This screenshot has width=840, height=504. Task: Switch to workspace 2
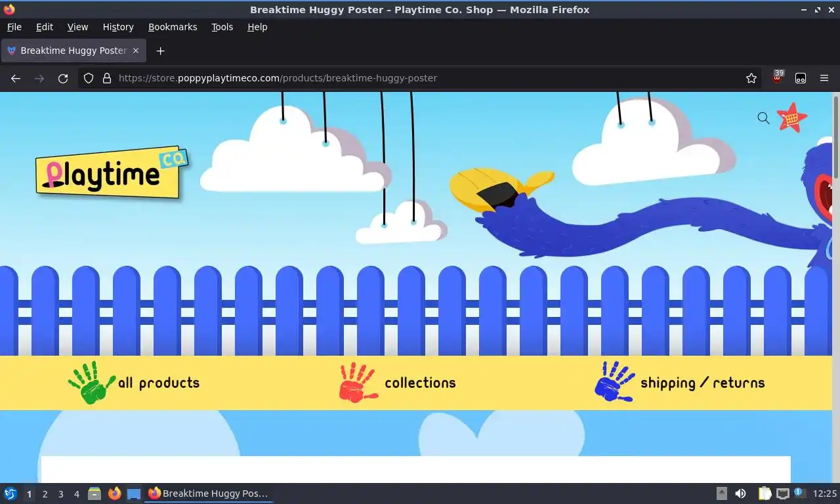(x=45, y=493)
